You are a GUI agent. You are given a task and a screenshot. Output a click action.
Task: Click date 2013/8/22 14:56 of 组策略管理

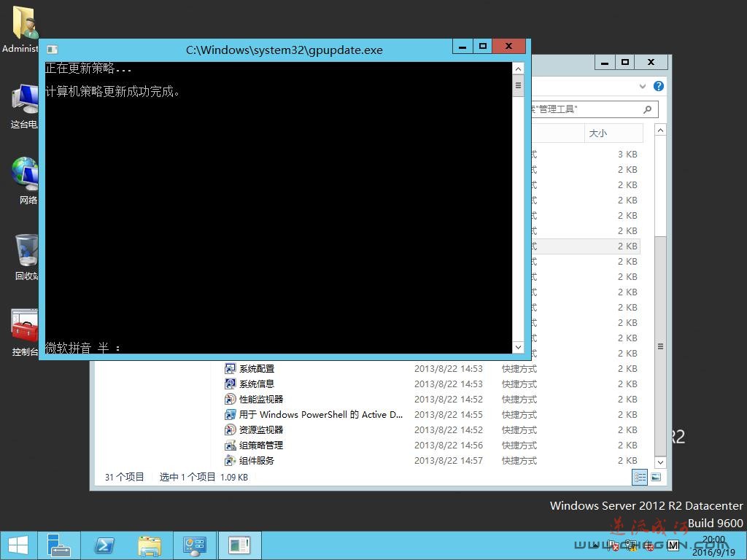tap(449, 446)
